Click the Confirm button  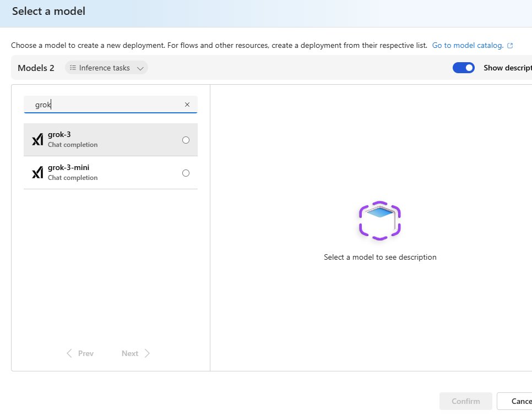pyautogui.click(x=465, y=401)
